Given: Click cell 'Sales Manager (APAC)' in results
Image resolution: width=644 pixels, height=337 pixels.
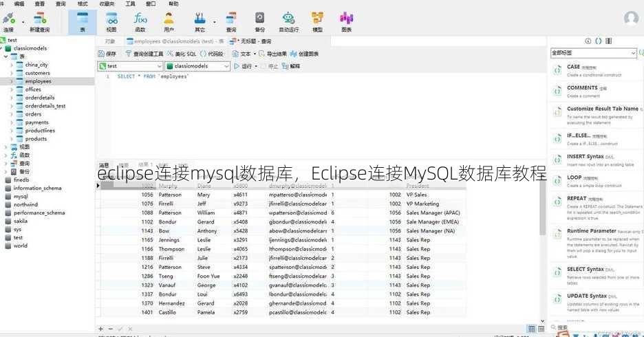Looking at the screenshot, I should [433, 213].
